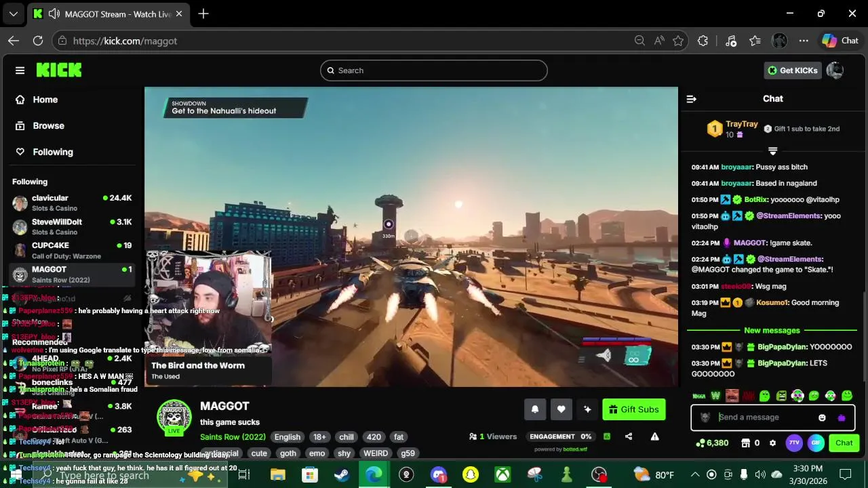This screenshot has height=488, width=868.
Task: Open browser settings and more menu
Action: [x=804, y=41]
